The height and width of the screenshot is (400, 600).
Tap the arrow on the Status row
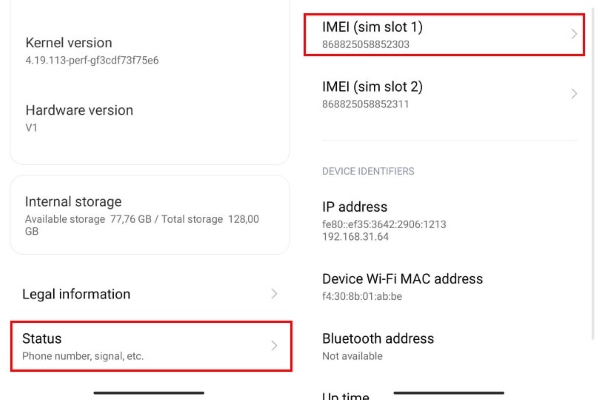point(275,346)
